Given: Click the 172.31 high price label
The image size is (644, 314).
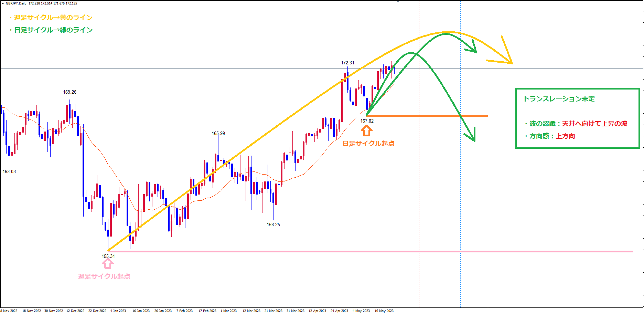Looking at the screenshot, I should tap(347, 63).
